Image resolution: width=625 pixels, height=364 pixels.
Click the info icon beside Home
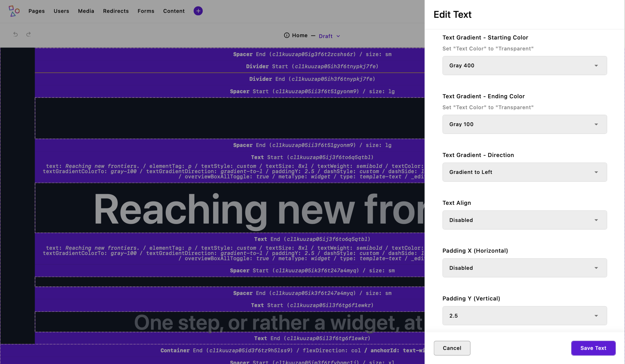point(287,35)
